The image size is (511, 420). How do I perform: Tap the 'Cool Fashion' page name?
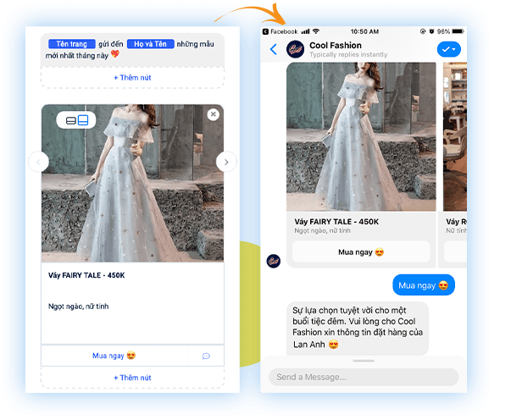pyautogui.click(x=336, y=45)
